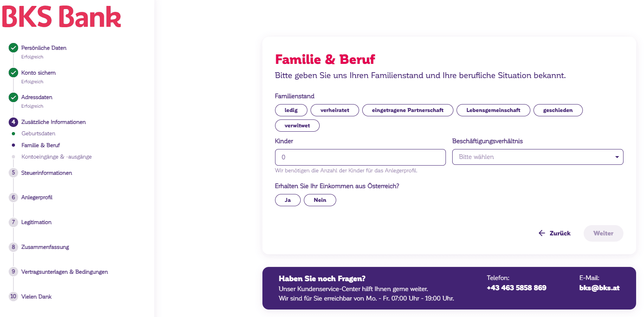This screenshot has width=644, height=317.
Task: Select 'eingetragene Partnerschaft' option
Action: [x=408, y=110]
